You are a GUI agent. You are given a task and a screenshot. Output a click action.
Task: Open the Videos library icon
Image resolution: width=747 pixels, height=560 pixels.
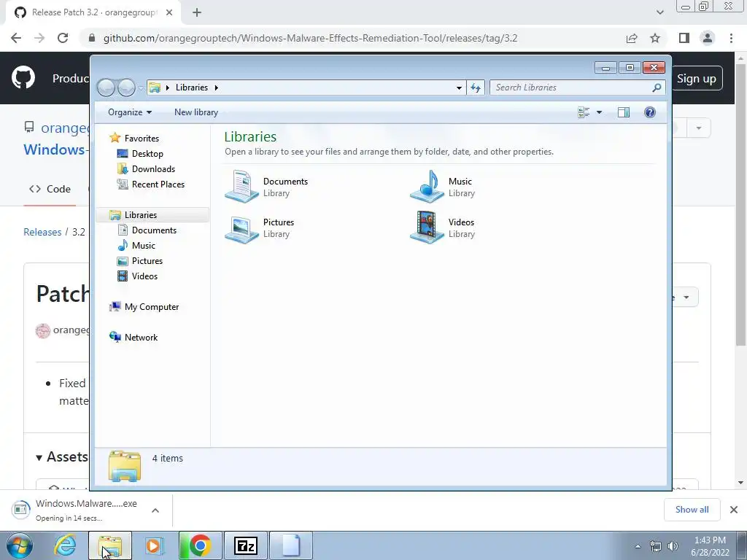coord(427,227)
